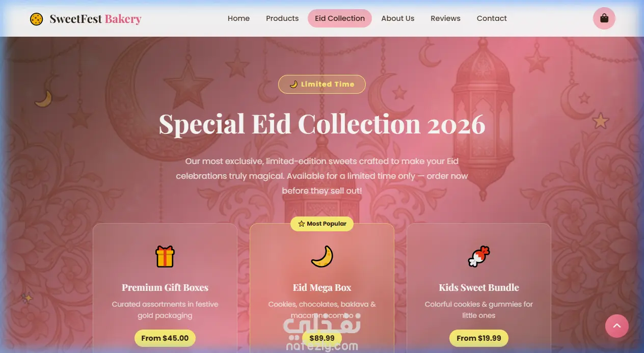
Task: Click the From $45.00 price button
Action: tap(165, 338)
